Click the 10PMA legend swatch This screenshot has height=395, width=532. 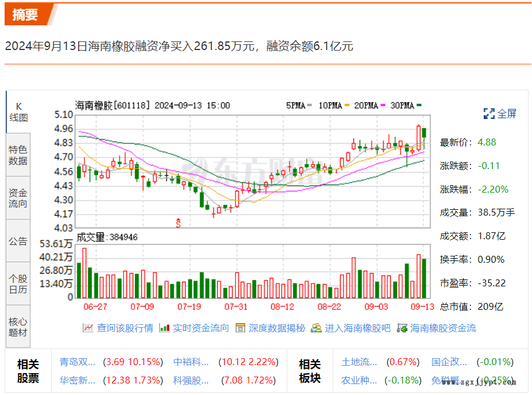(x=347, y=105)
